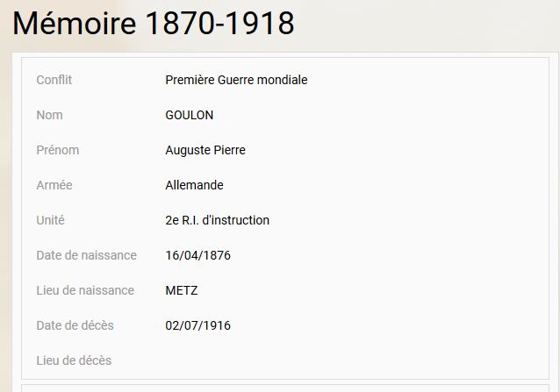The image size is (560, 392).
Task: Click the death date 02/07/1916
Action: pos(197,325)
